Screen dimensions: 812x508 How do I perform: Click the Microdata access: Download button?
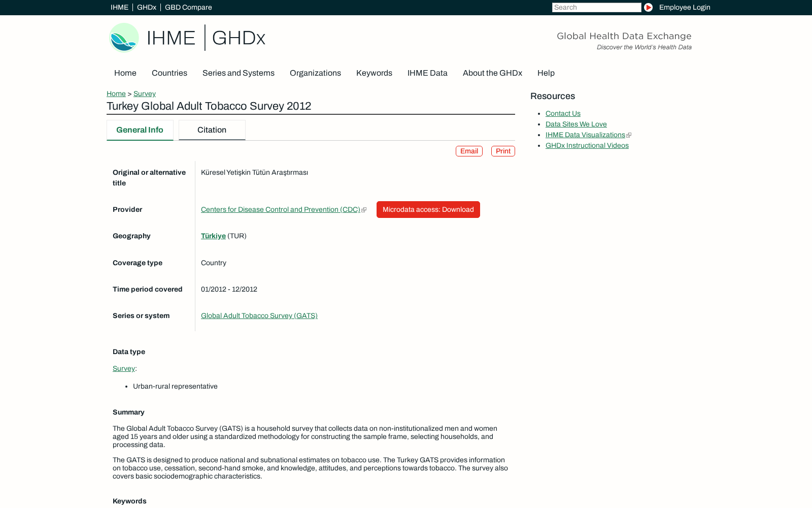coord(428,209)
